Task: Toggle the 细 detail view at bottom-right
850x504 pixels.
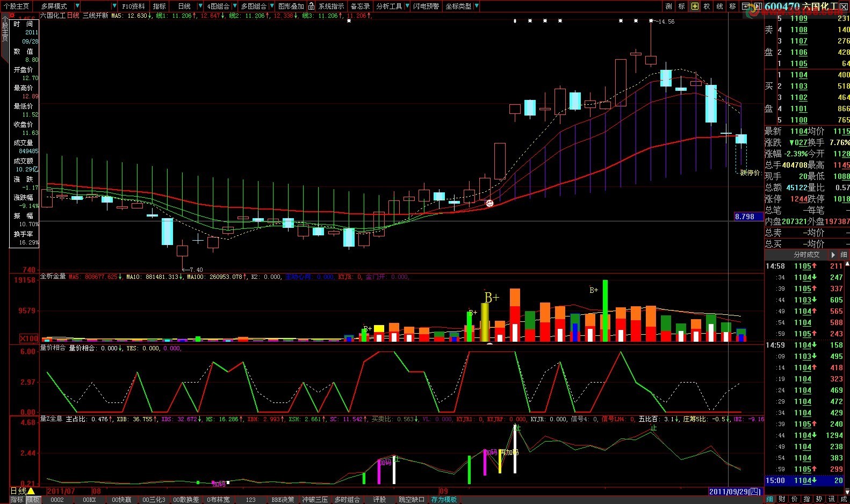Action: click(769, 499)
